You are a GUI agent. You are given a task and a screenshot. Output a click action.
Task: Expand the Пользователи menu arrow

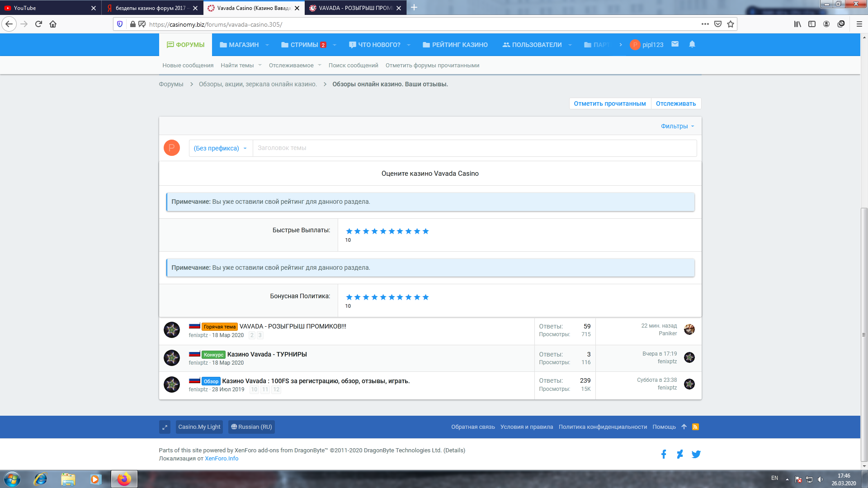[570, 45]
